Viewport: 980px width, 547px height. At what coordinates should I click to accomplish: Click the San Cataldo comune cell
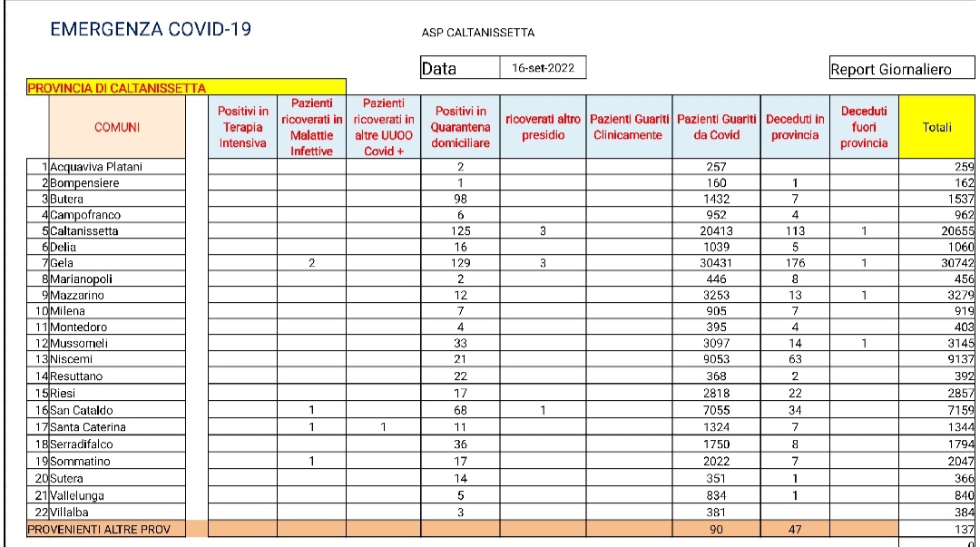pyautogui.click(x=117, y=410)
